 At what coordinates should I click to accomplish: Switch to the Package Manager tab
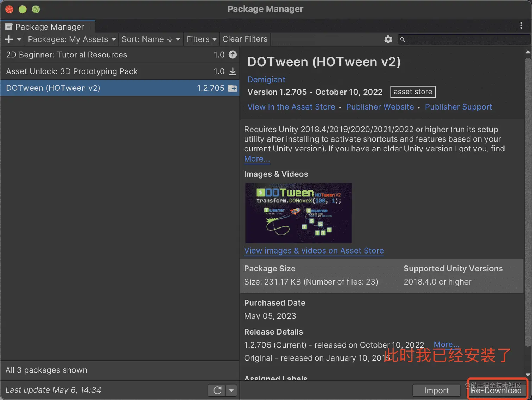pos(48,26)
